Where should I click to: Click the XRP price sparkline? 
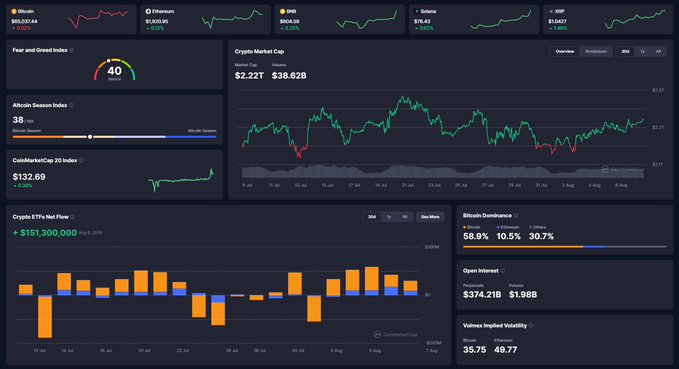click(x=635, y=19)
